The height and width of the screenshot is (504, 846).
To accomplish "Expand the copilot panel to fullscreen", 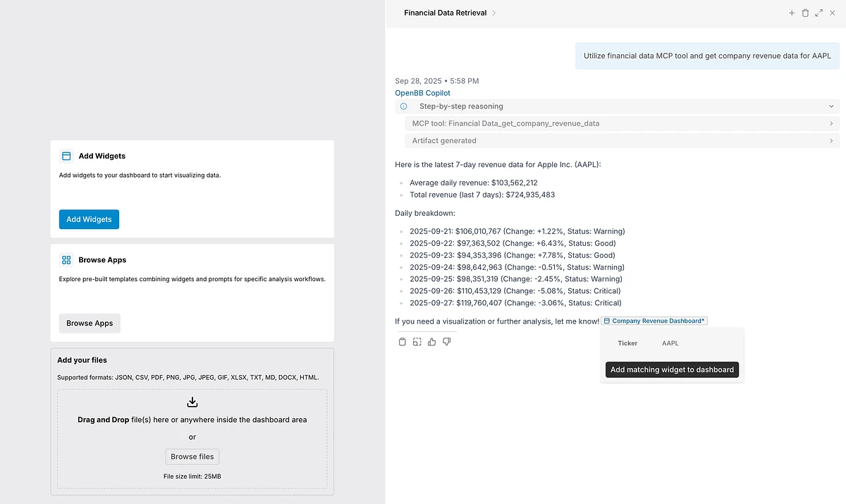I will pos(819,13).
